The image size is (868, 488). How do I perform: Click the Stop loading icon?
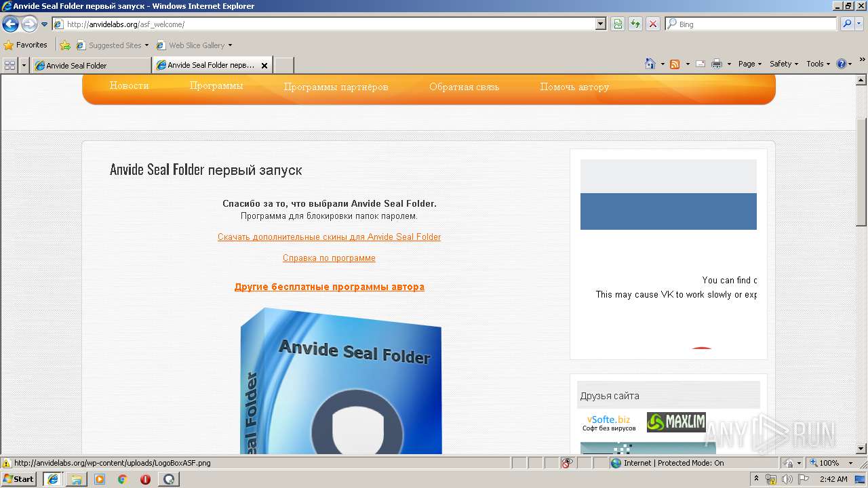tap(653, 24)
